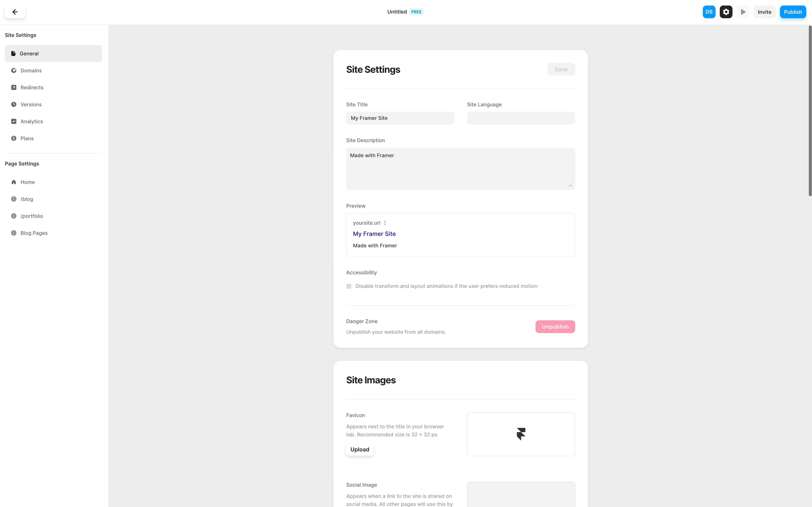Open Plans via dollar icon
The width and height of the screenshot is (812, 507).
(x=14, y=138)
